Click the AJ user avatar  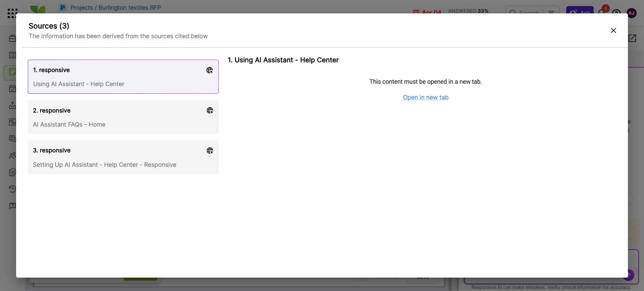[632, 13]
